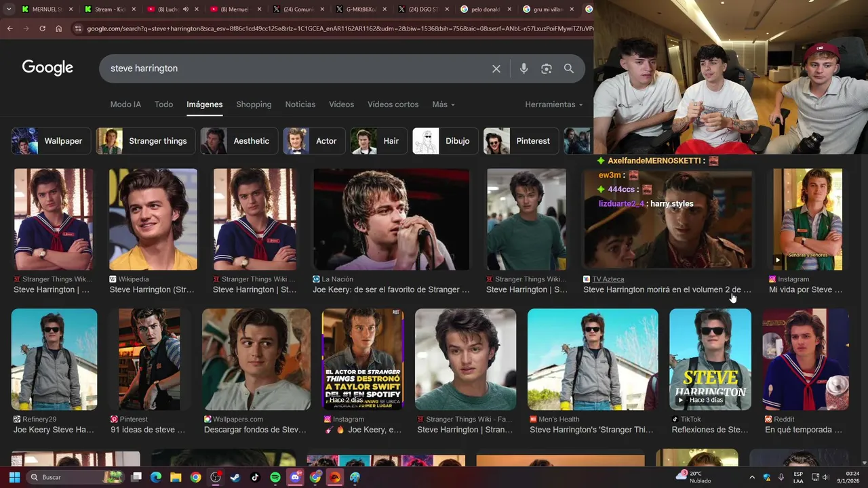Screen dimensions: 868x488
Task: Start voice search with the microphone icon
Action: tap(524, 68)
